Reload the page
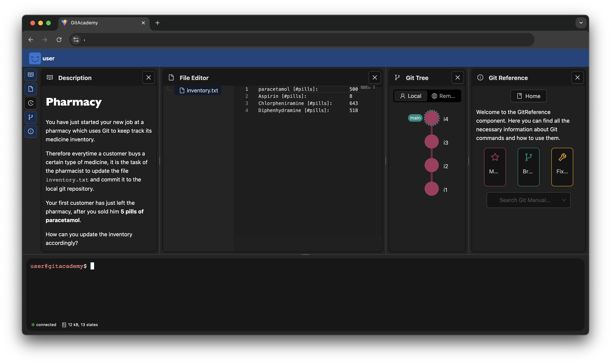Screen dimensions: 611x364 (59, 40)
